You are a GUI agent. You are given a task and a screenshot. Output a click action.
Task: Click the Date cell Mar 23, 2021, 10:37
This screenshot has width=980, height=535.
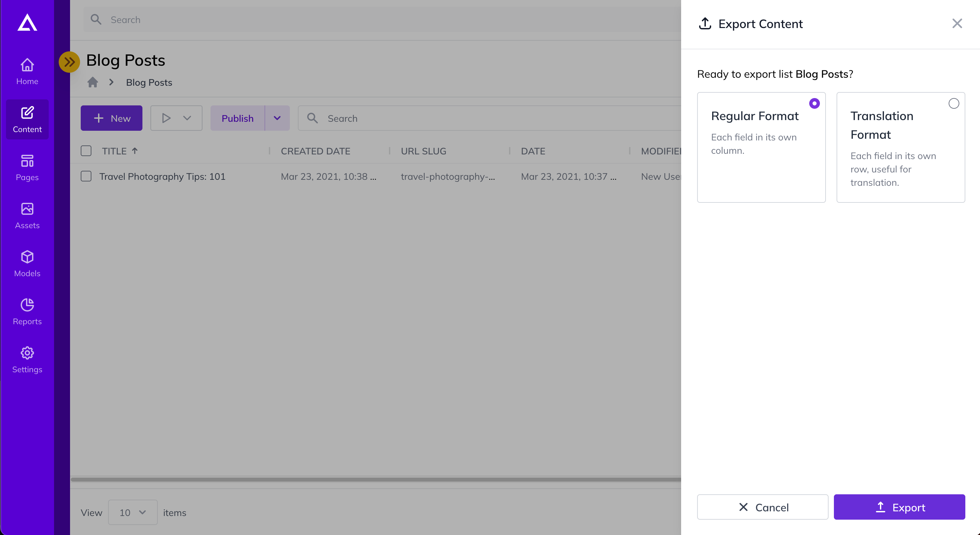tap(568, 176)
